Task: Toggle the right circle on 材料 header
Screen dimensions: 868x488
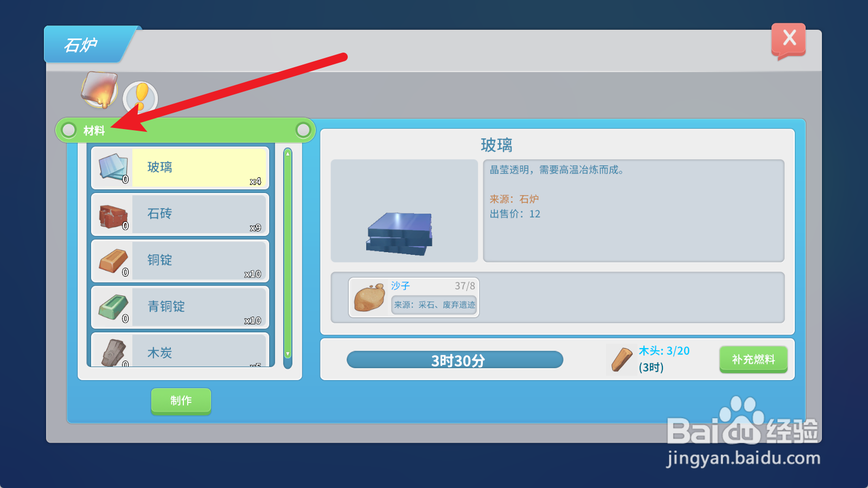Action: [x=303, y=130]
